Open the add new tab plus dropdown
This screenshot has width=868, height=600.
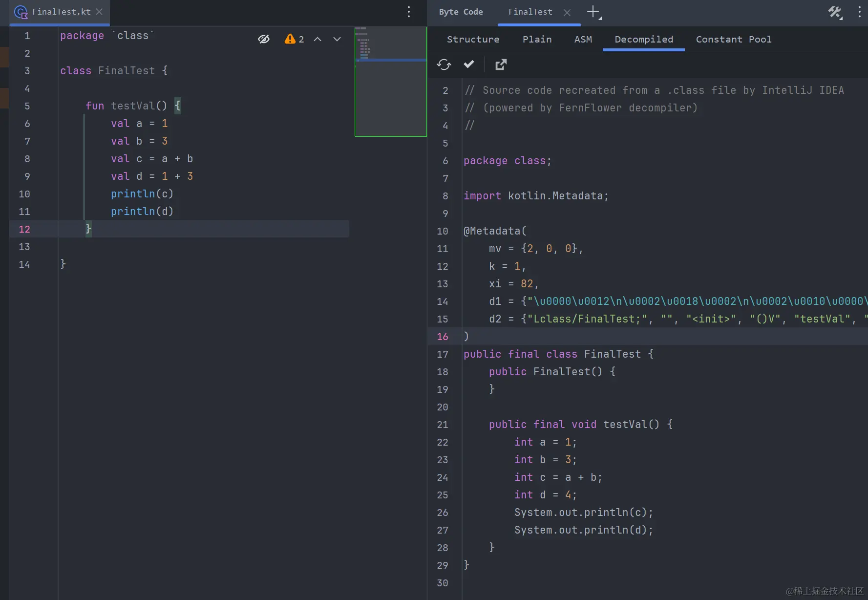click(594, 12)
